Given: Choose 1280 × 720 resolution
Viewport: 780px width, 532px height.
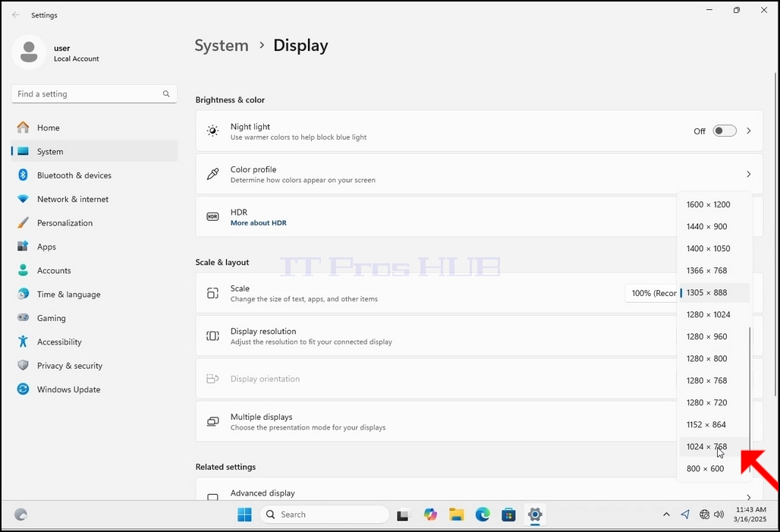Looking at the screenshot, I should point(714,403).
